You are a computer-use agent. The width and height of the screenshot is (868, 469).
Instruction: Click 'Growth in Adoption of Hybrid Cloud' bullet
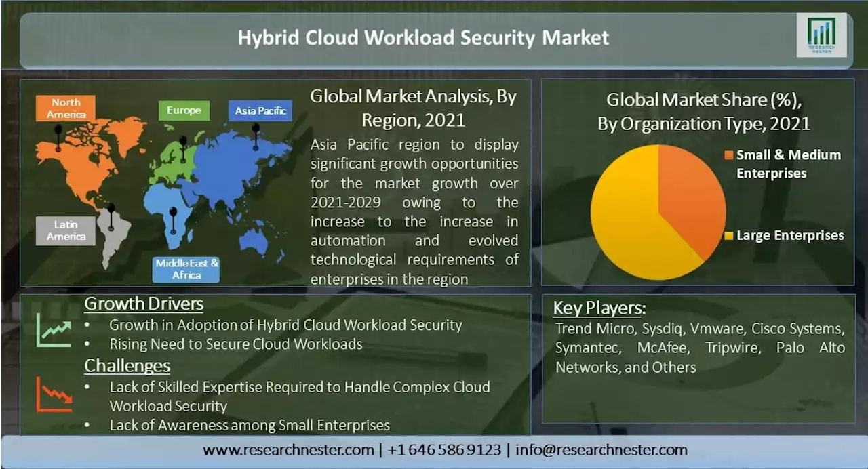point(285,325)
